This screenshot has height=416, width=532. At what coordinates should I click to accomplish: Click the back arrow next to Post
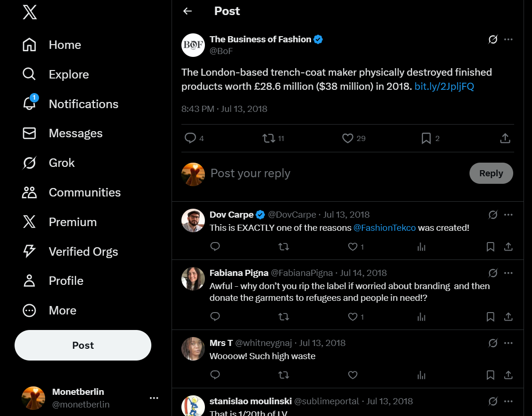[188, 11]
